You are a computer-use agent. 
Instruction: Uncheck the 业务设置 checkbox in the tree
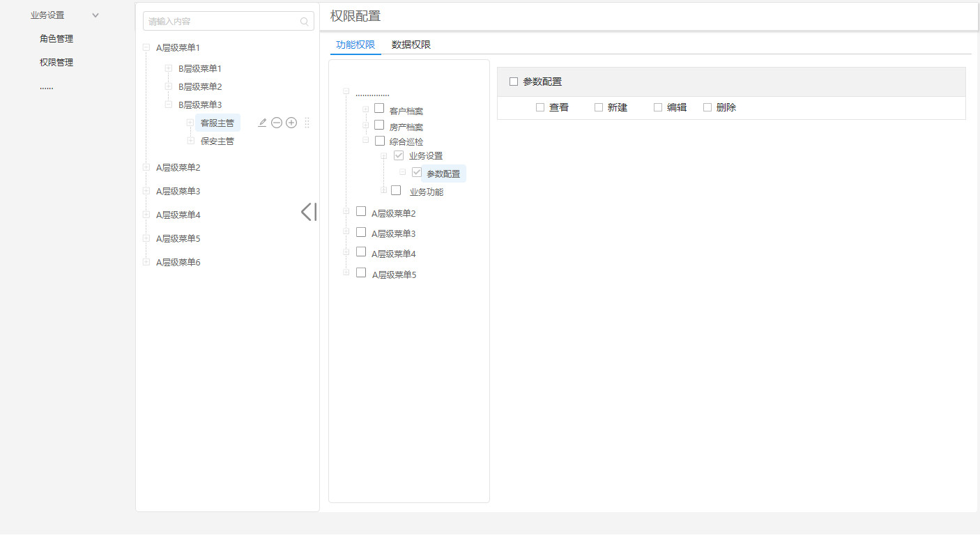point(398,155)
